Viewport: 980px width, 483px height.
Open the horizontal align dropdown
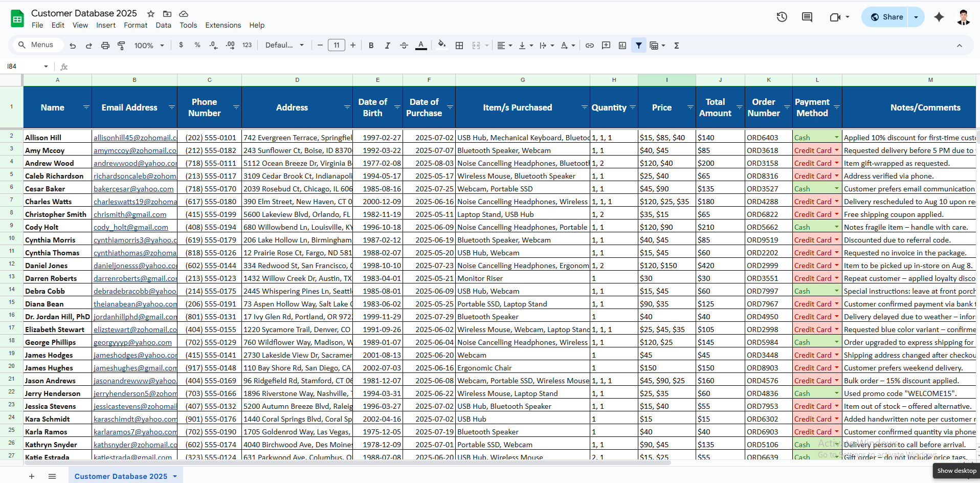504,45
